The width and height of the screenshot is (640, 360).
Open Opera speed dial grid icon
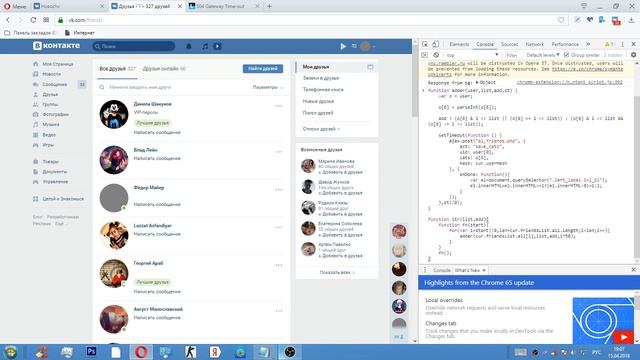tap(46, 20)
